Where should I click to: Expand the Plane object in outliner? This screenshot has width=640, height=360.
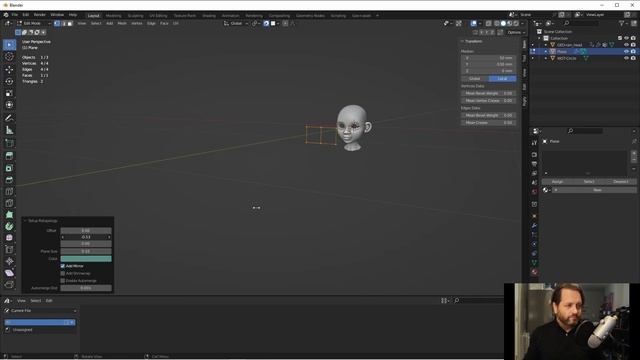546,51
